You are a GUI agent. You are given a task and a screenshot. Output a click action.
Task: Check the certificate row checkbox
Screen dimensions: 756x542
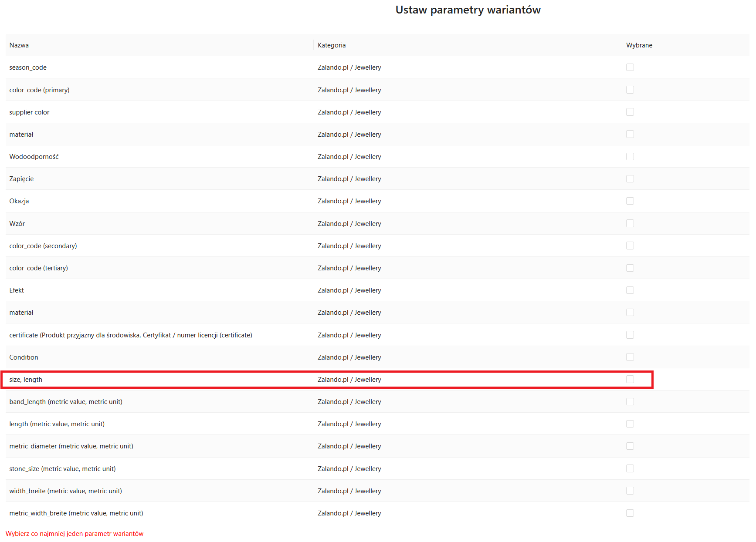[630, 335]
